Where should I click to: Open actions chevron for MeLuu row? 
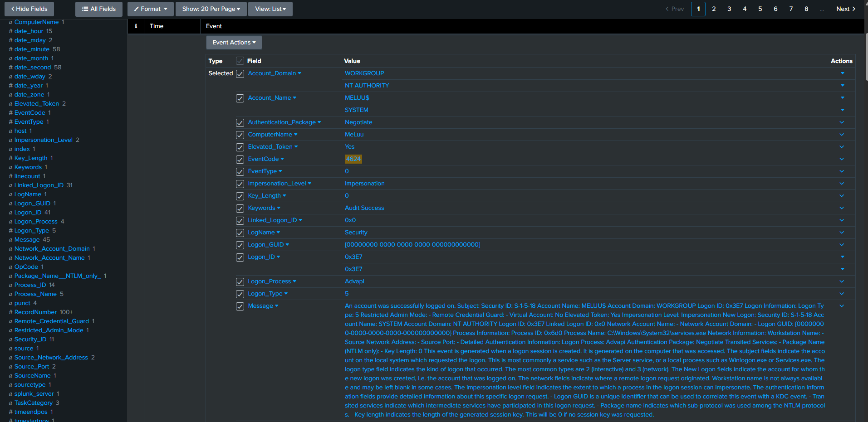click(x=842, y=135)
